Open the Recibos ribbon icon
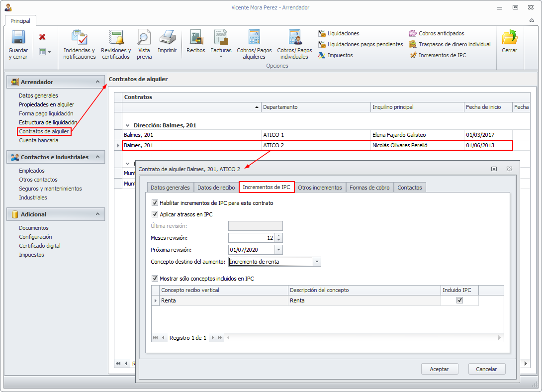 pos(195,38)
